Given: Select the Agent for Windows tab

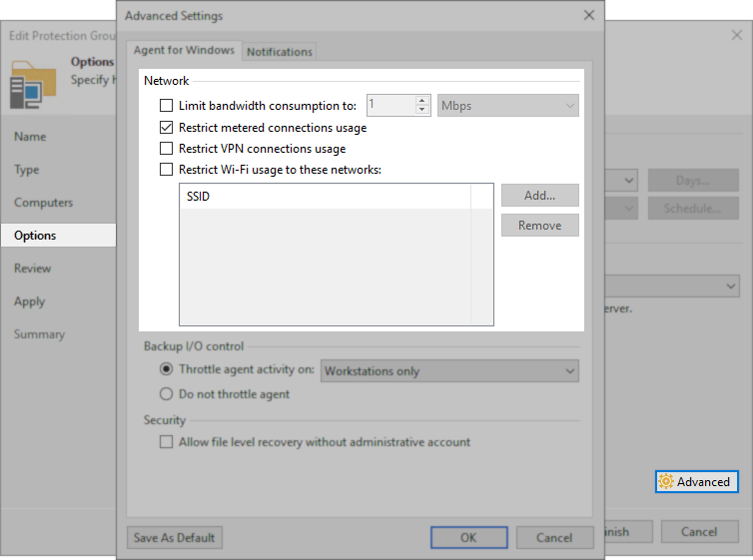Looking at the screenshot, I should pos(184,50).
